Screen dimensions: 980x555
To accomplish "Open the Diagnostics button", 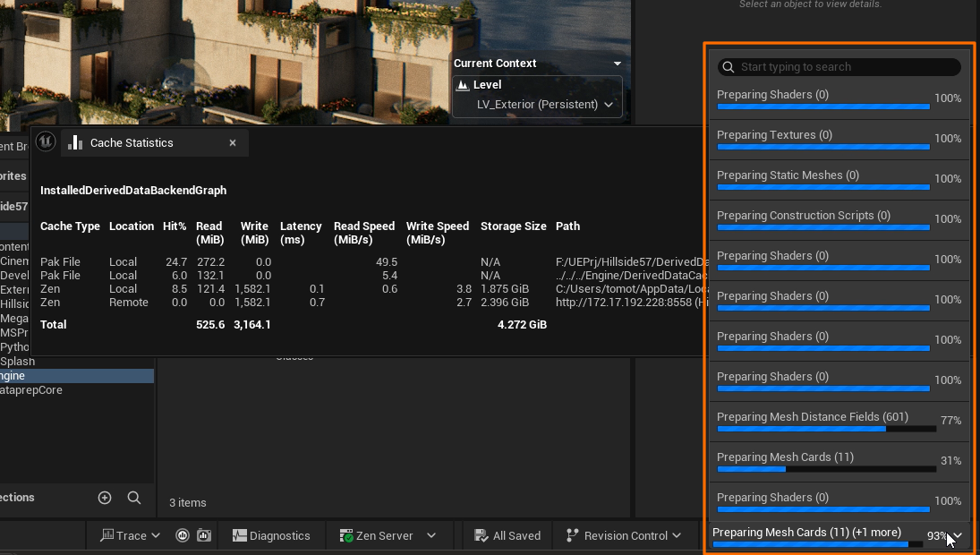I will point(271,535).
